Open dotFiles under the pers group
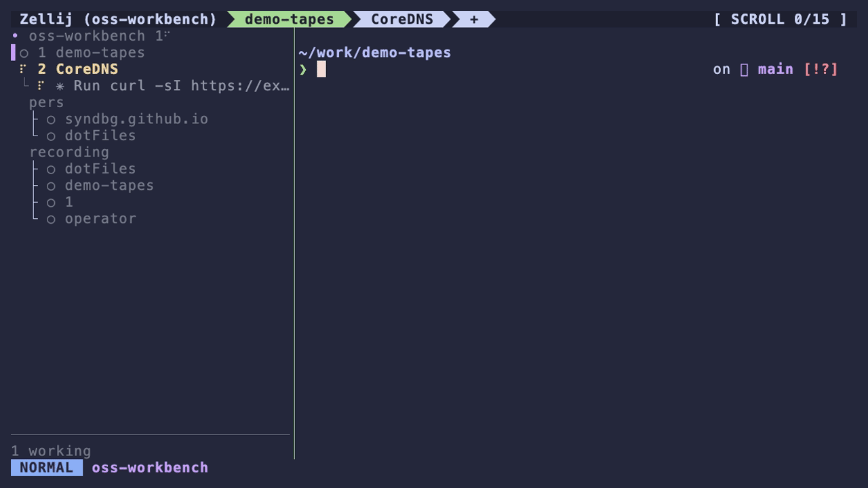The height and width of the screenshot is (488, 868). click(100, 136)
